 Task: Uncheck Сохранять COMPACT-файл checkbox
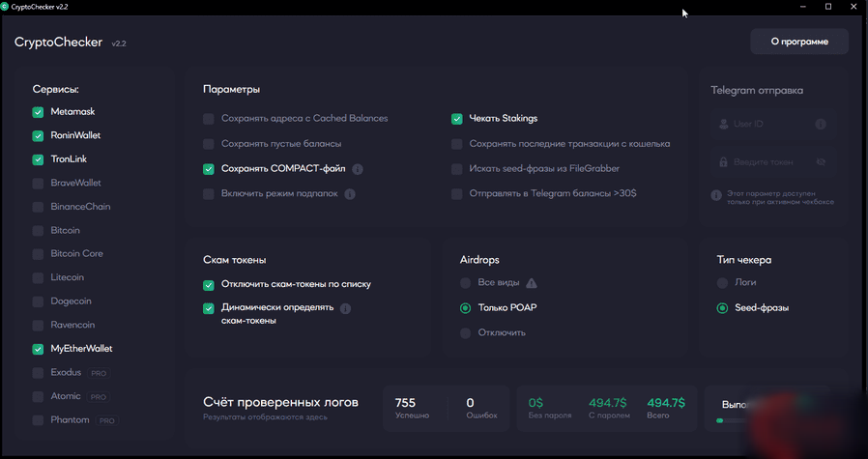coord(208,169)
